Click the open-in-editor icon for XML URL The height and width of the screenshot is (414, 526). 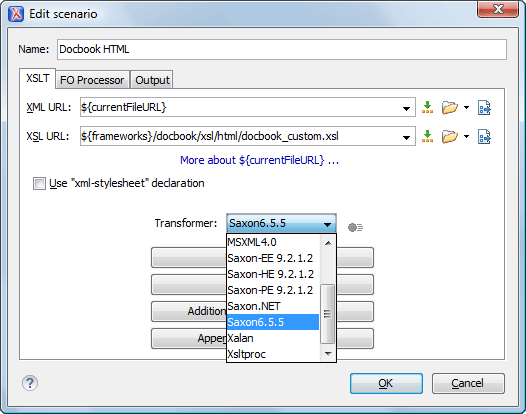tap(484, 108)
